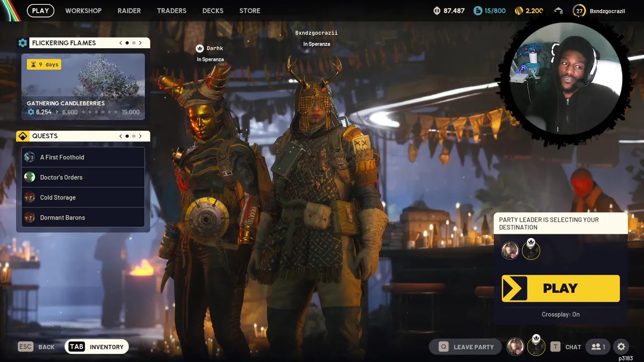Open INVENTORY with the TAB button
Image resolution: width=644 pixels, height=362 pixels.
(97, 347)
